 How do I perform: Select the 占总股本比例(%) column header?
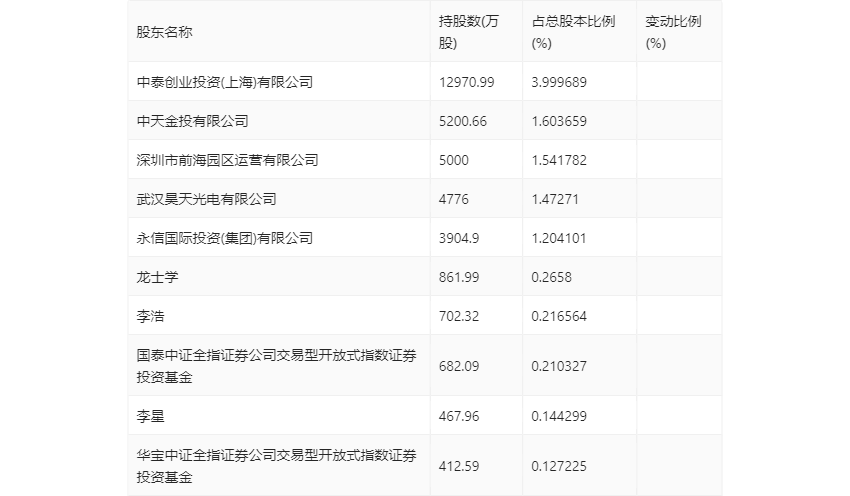tap(573, 32)
